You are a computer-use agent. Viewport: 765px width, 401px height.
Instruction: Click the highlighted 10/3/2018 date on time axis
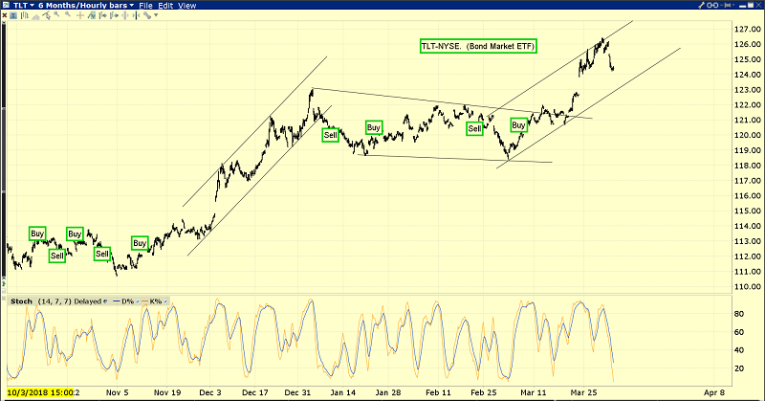[x=38, y=393]
